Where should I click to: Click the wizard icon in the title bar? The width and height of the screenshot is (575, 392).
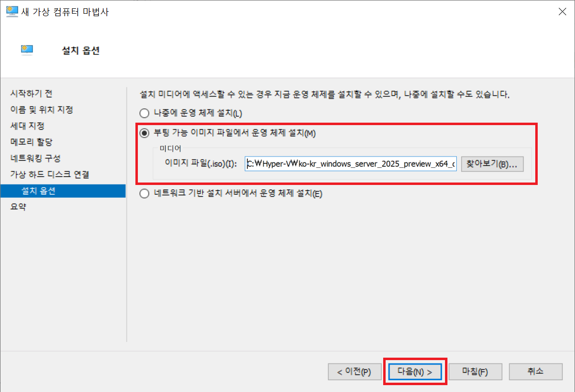(x=11, y=12)
